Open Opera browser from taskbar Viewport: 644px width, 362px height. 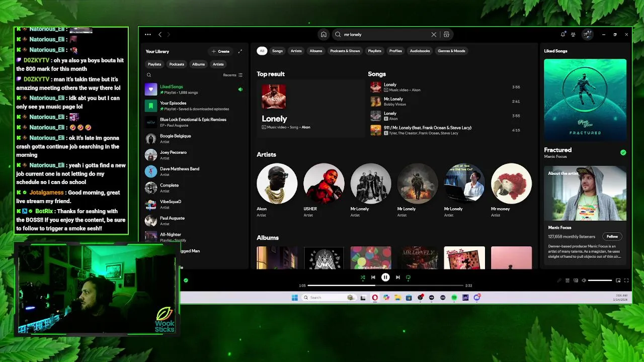coord(375,298)
